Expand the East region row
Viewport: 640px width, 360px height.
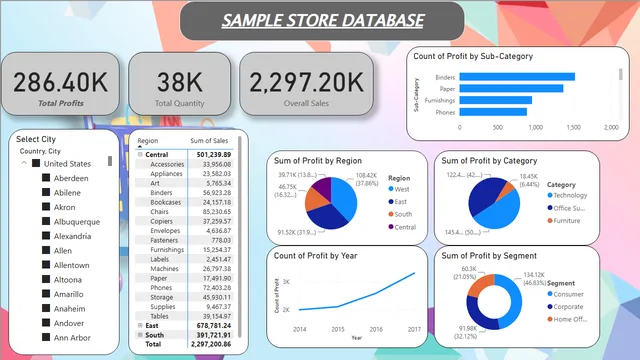[140, 325]
